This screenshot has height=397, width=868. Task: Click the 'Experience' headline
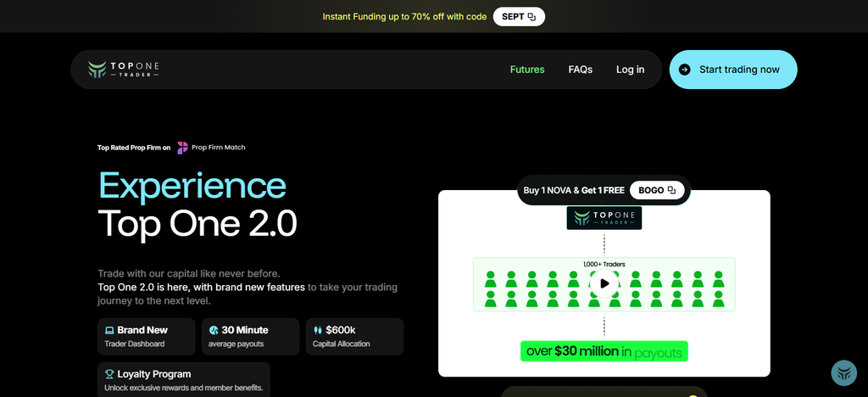(x=192, y=186)
